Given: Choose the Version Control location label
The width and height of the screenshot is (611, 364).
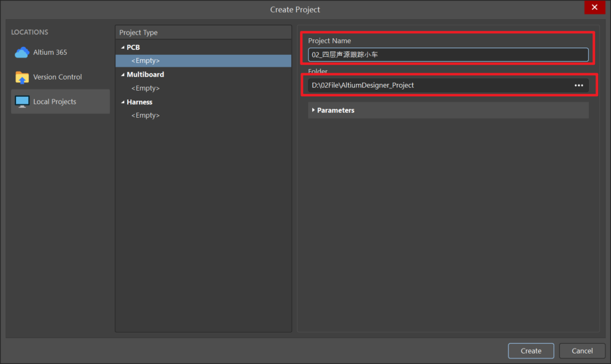Looking at the screenshot, I should click(x=57, y=77).
